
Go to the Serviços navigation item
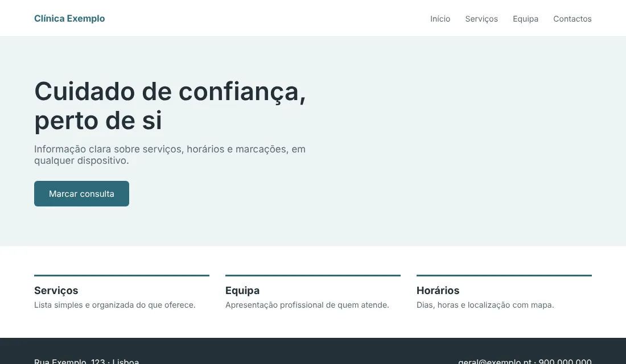point(481,19)
